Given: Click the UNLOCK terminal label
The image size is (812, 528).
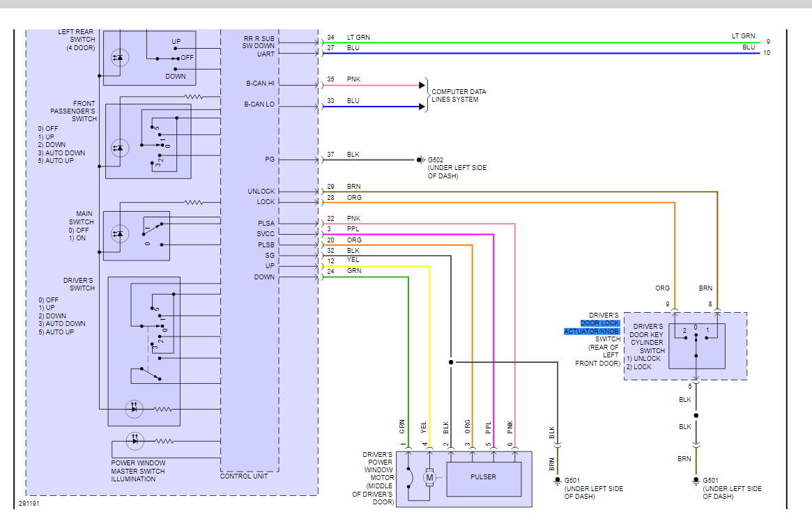Looking at the screenshot, I should coord(261,191).
